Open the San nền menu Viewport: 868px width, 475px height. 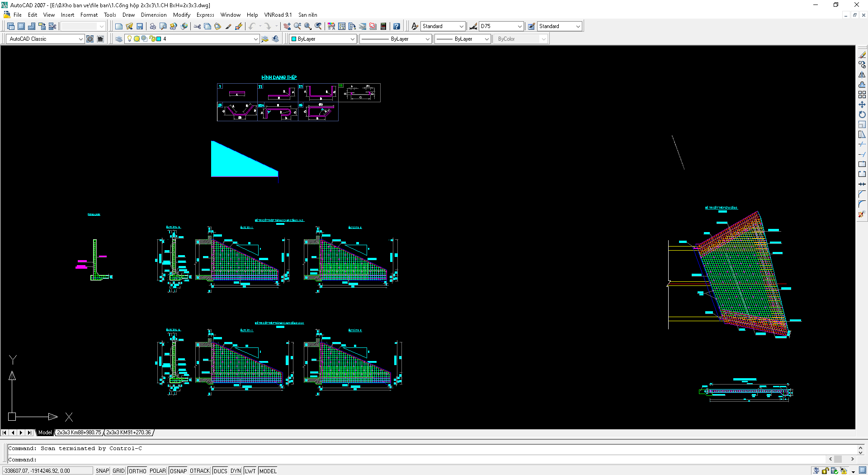(308, 15)
